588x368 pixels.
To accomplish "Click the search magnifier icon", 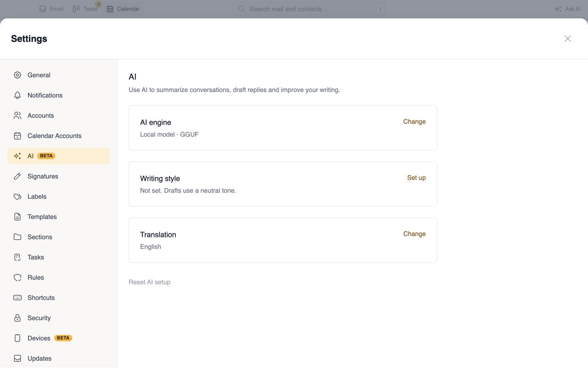I will coord(241,9).
